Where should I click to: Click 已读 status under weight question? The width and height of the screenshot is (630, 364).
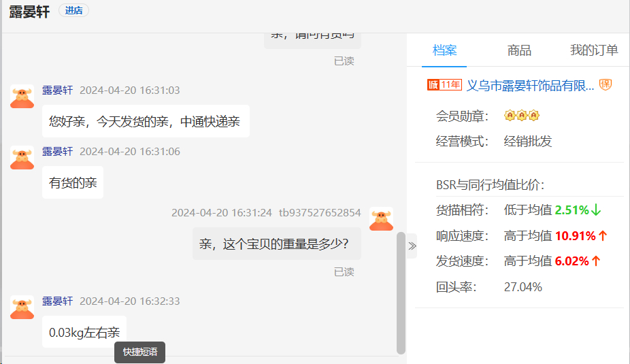[x=344, y=272]
